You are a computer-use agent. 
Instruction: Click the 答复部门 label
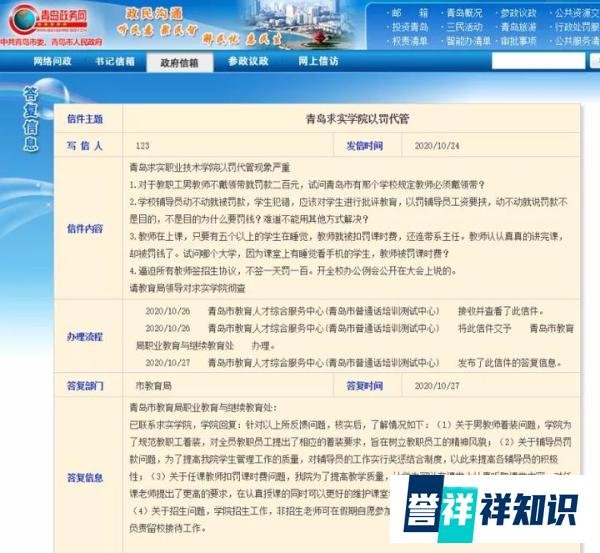[85, 386]
